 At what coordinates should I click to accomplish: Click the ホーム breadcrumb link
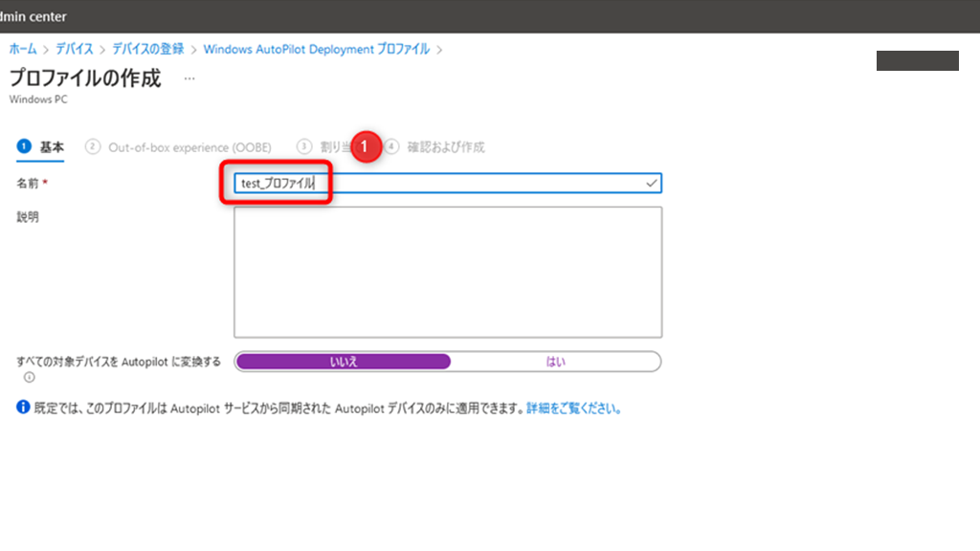[23, 49]
